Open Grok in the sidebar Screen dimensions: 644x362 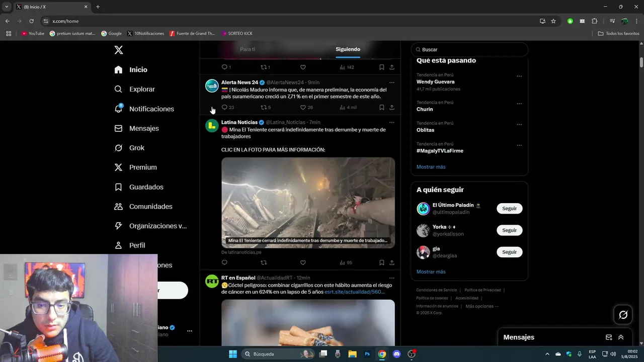pos(129,148)
